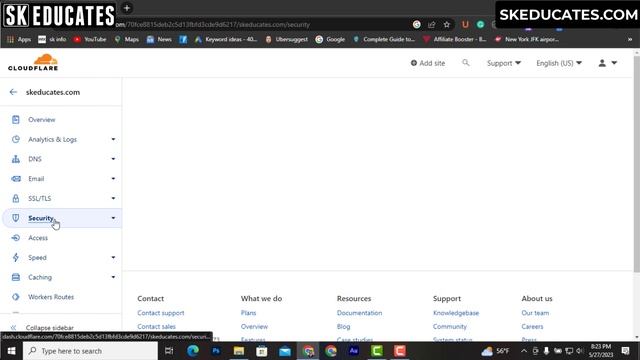The image size is (640, 360).
Task: Expand Caching submenu arrow
Action: click(113, 277)
